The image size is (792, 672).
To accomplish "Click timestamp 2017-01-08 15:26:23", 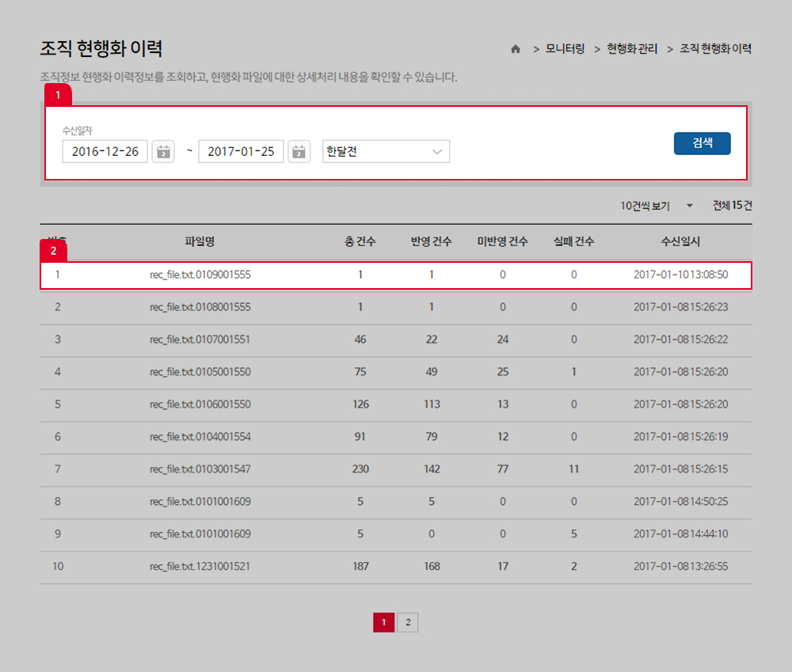I will (681, 307).
